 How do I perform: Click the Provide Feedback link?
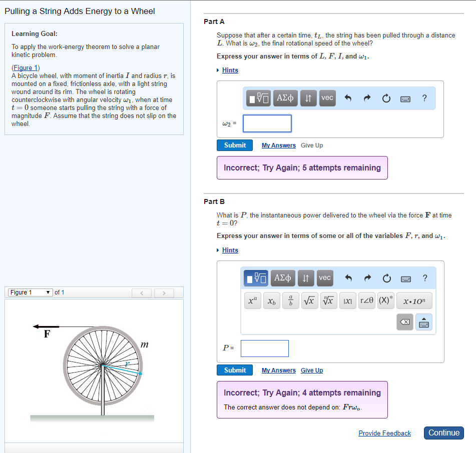[x=384, y=433]
